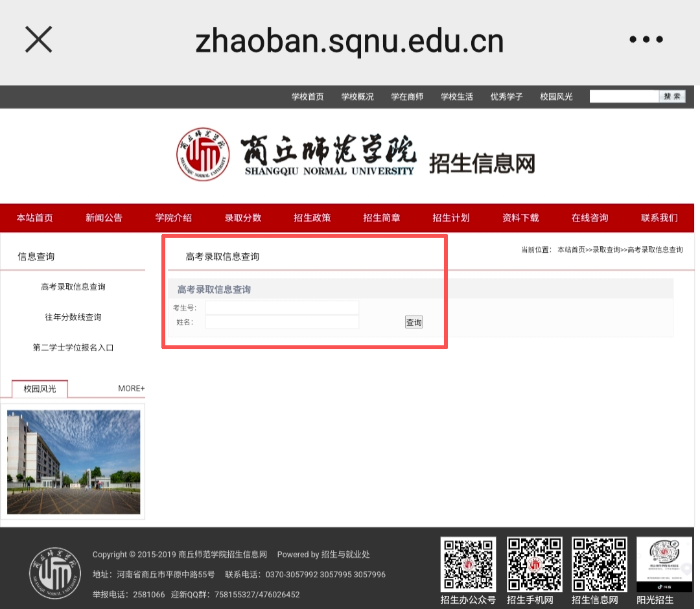Click the 地址 河南省商丘市平原中路55号 text
Screen dimensions: 700x609
click(x=154, y=575)
